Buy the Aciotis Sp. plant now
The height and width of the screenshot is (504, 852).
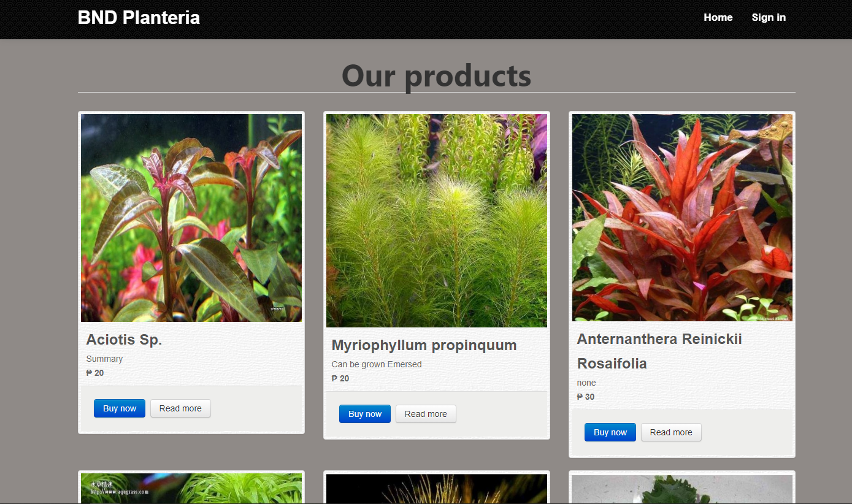120,408
